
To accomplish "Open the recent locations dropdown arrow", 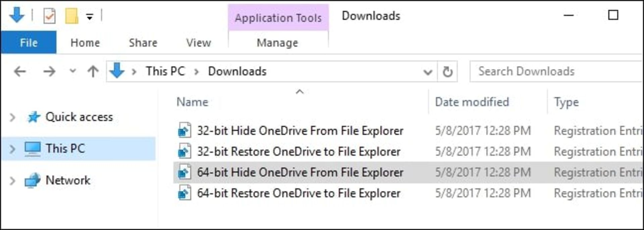I will [72, 71].
